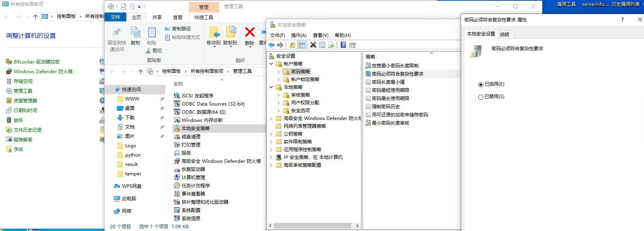Click the horizontal scrollbar in 本地安全策略 tree pane
The image size is (644, 231).
click(x=313, y=226)
